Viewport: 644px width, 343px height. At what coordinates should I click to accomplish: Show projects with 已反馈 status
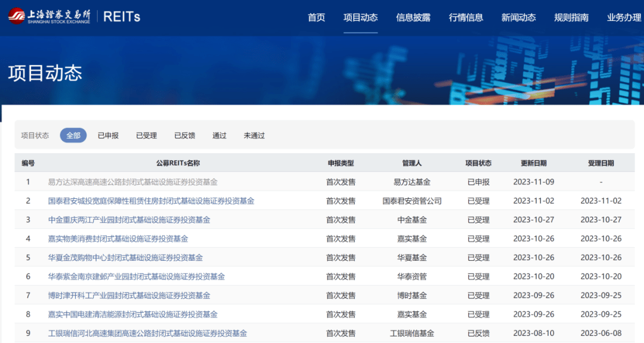pyautogui.click(x=184, y=135)
